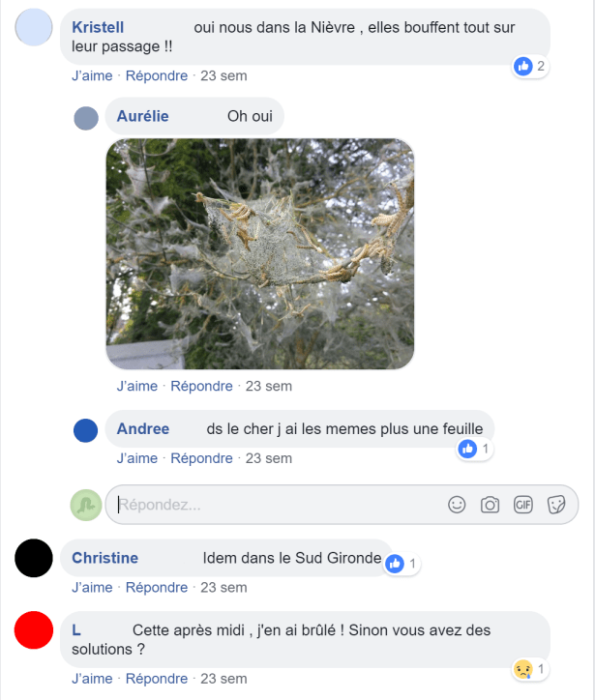Like Andree's comment with J'aime

point(137,458)
